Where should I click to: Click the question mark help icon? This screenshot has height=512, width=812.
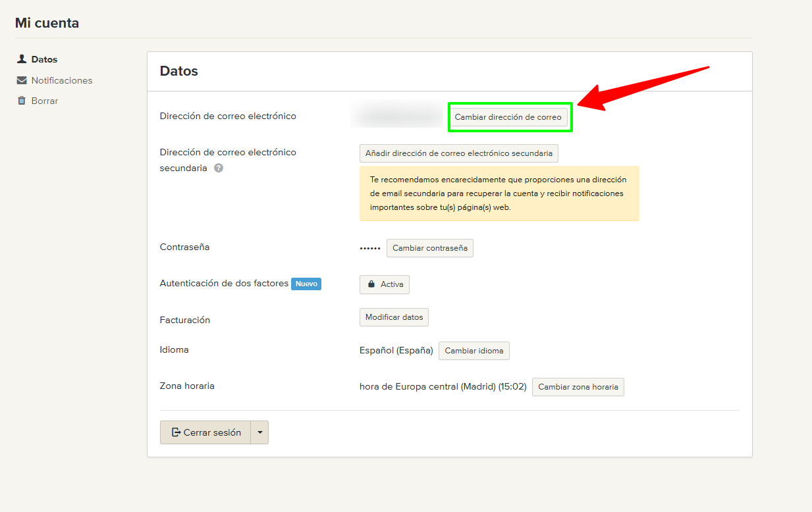coord(218,168)
